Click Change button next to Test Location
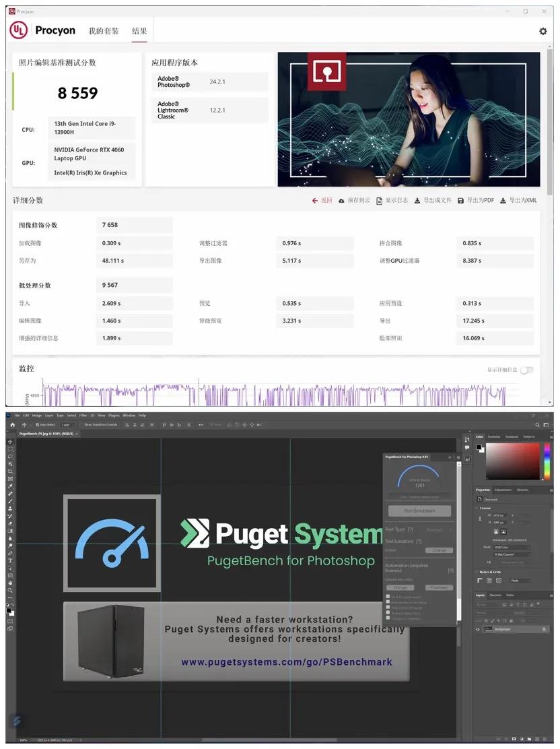This screenshot has width=560, height=749. tap(440, 550)
